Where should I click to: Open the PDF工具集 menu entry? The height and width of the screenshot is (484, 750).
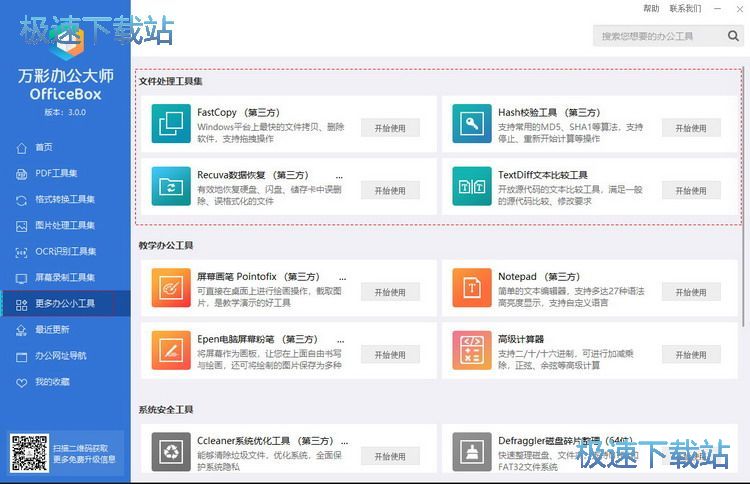pyautogui.click(x=65, y=173)
